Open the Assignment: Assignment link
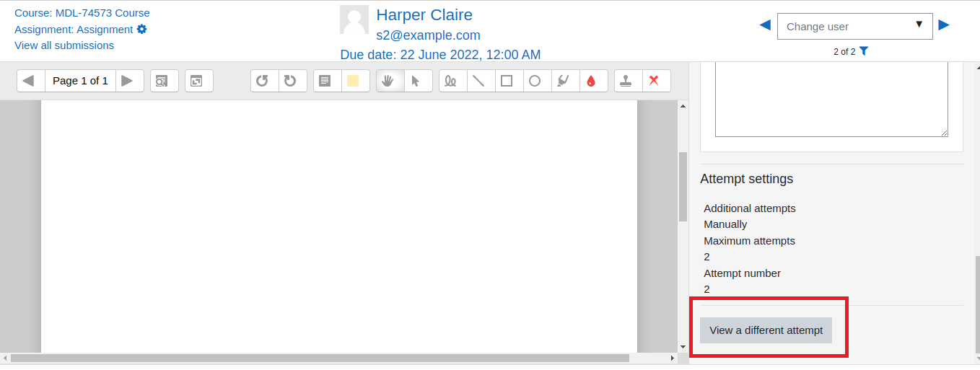The height and width of the screenshot is (370, 980). point(74,29)
